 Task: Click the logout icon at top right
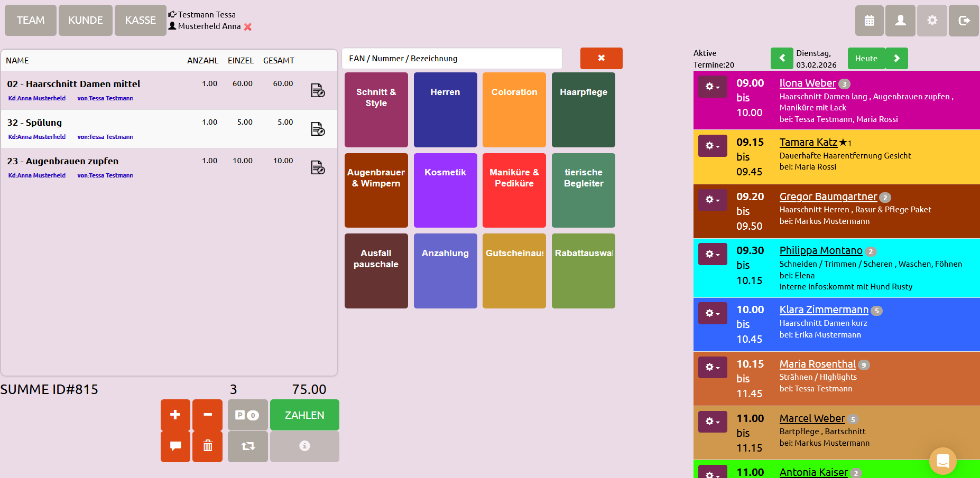coord(964,21)
